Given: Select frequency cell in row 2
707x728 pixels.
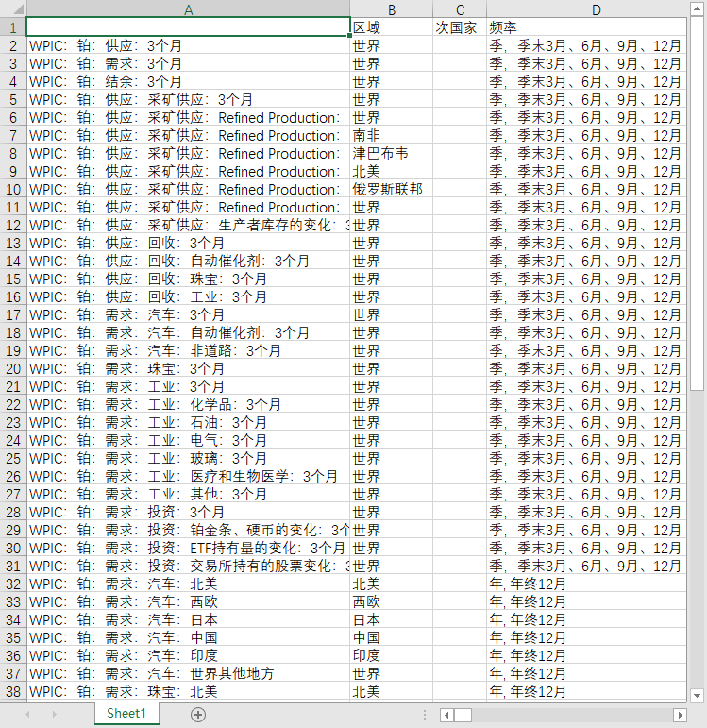Looking at the screenshot, I should pyautogui.click(x=587, y=45).
